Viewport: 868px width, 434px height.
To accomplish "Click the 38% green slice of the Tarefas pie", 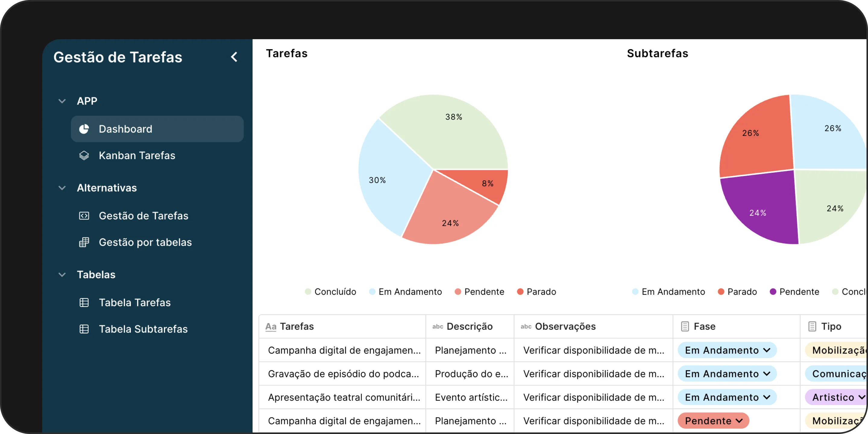I will [x=451, y=135].
